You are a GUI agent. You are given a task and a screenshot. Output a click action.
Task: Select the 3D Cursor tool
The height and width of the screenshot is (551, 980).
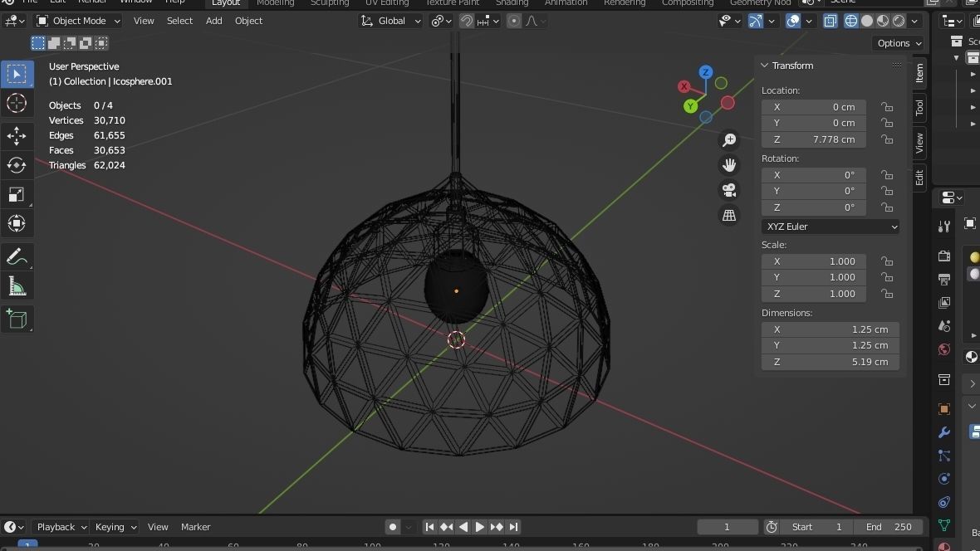click(x=17, y=103)
